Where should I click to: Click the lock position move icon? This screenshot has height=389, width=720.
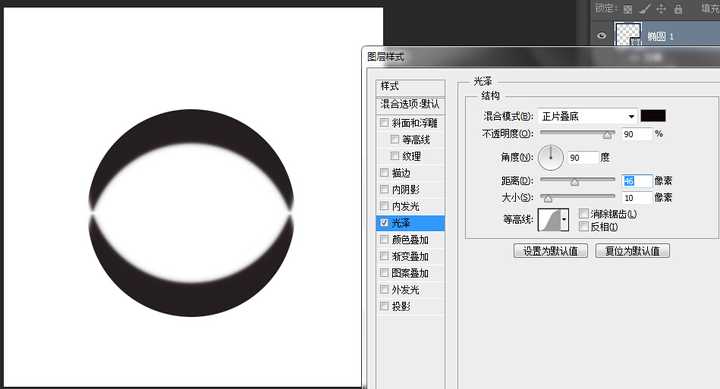(661, 9)
